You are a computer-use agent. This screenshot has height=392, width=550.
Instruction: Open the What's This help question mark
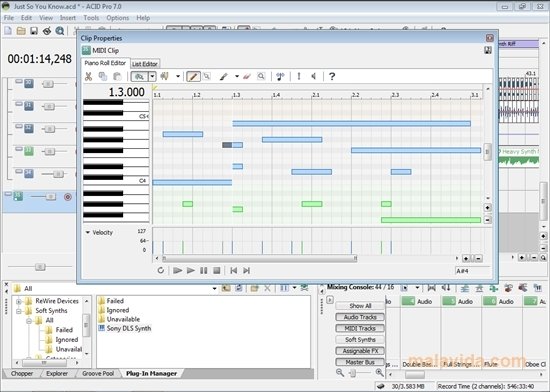click(332, 76)
